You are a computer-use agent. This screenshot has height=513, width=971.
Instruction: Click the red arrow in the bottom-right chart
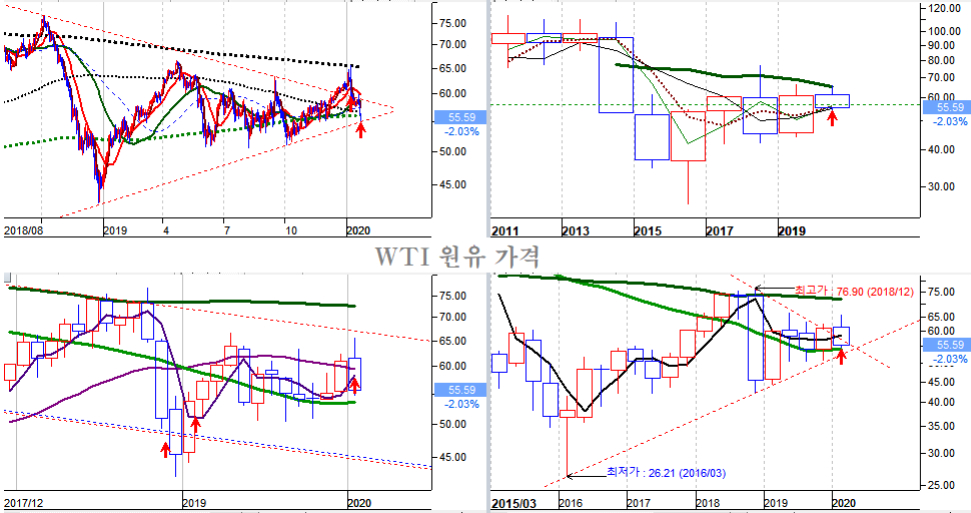[x=841, y=354]
